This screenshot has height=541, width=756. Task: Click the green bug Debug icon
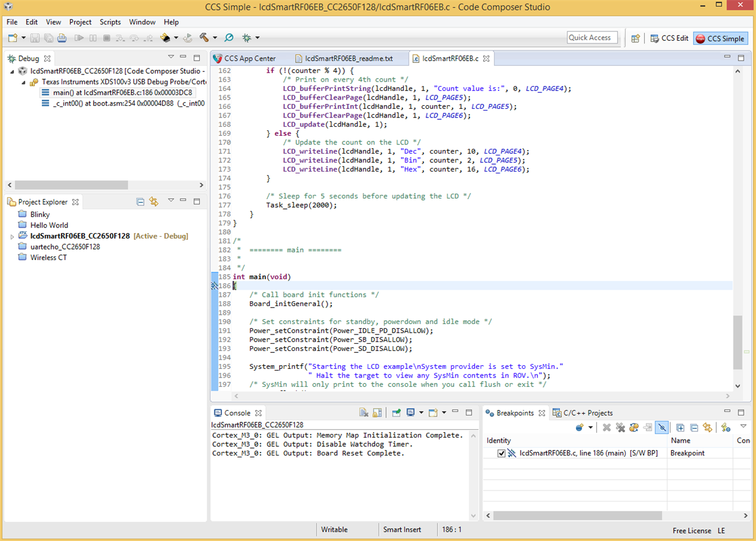(246, 38)
